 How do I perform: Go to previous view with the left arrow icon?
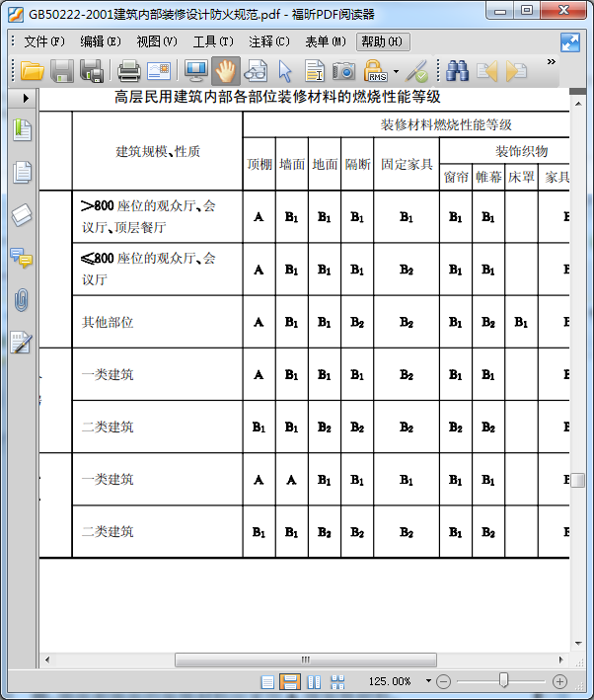486,71
